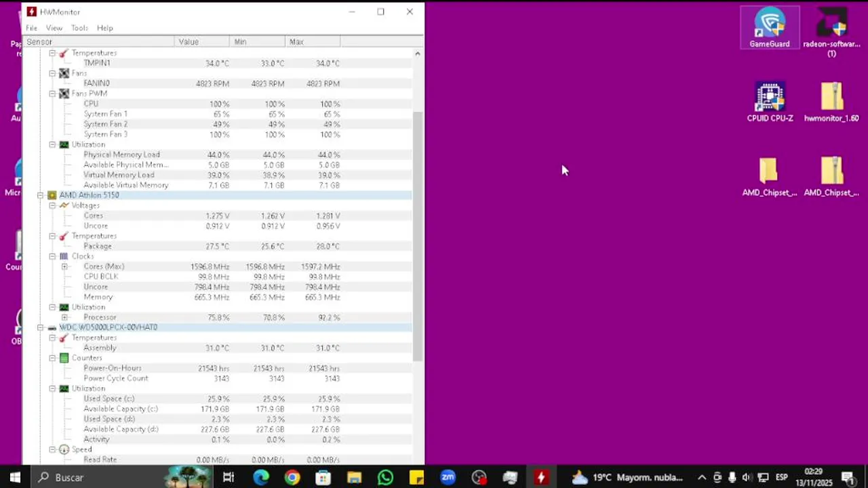This screenshot has height=488, width=868.
Task: Open the Tools menu
Action: tap(79, 28)
